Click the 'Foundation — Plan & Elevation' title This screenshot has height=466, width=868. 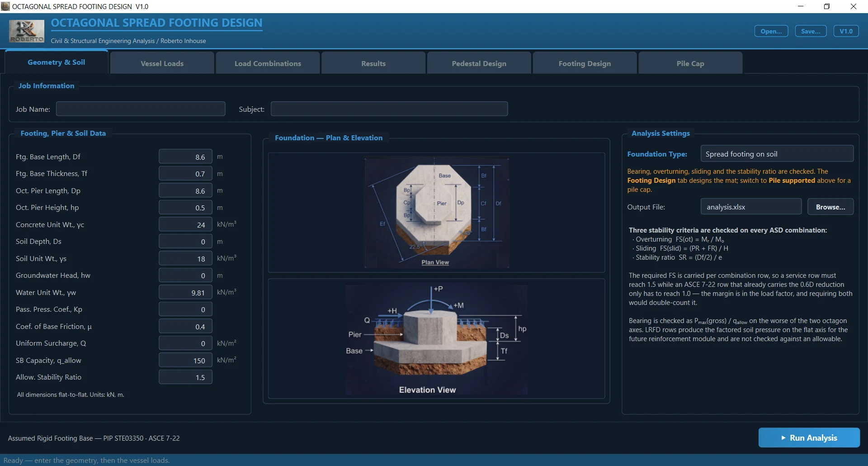[x=329, y=138]
